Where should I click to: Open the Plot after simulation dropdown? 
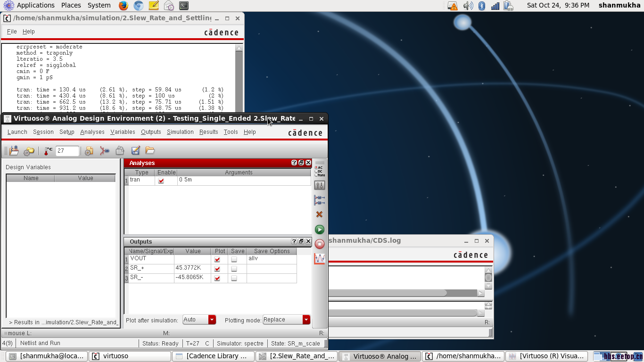click(212, 320)
